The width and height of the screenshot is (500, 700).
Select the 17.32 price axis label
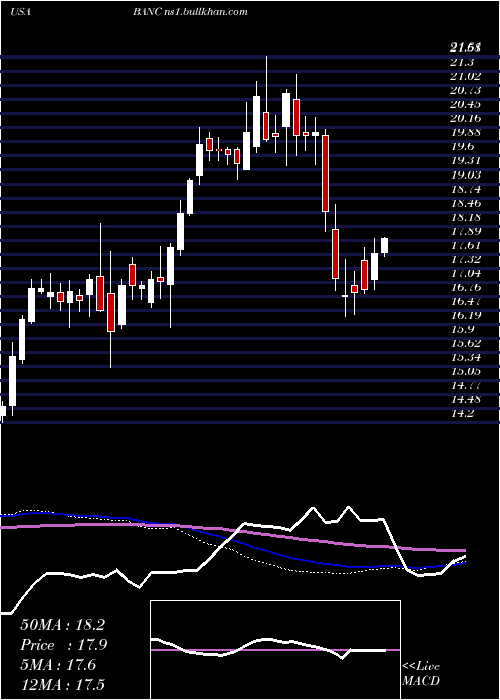pos(464,259)
